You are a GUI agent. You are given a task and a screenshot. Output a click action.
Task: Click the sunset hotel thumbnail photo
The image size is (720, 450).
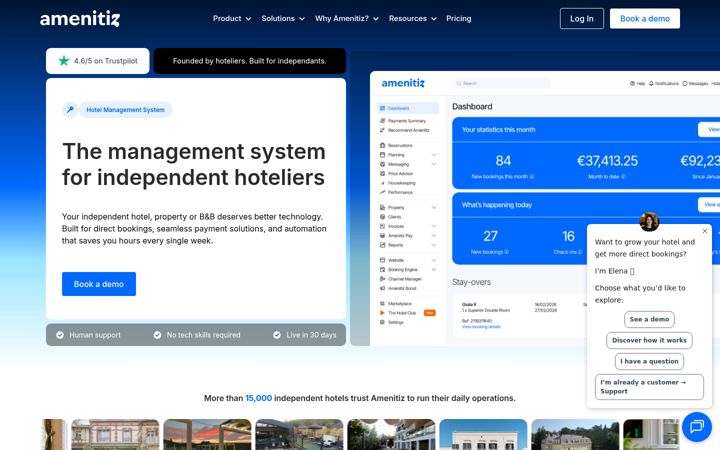tap(207, 434)
